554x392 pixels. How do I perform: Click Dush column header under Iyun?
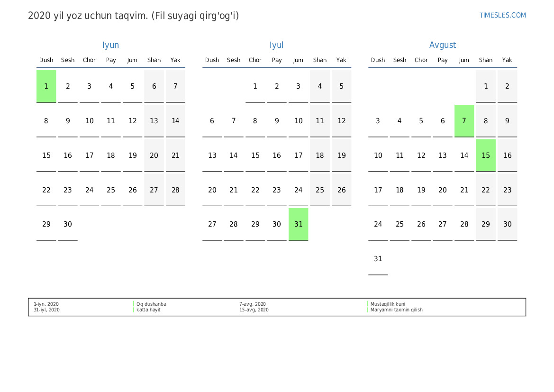[46, 60]
